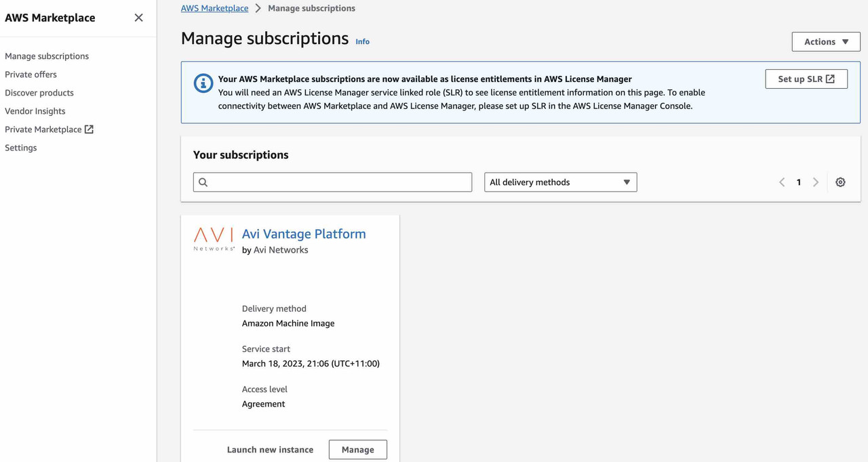Click the breadcrumb chevron separator

coord(258,8)
